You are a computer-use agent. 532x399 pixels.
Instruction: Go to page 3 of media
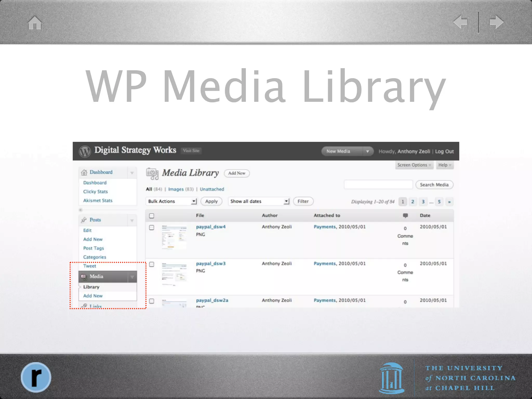click(423, 202)
